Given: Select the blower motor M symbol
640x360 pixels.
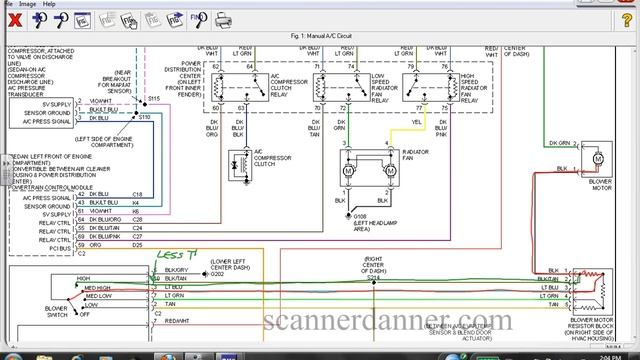Looking at the screenshot, I should pos(598,159).
